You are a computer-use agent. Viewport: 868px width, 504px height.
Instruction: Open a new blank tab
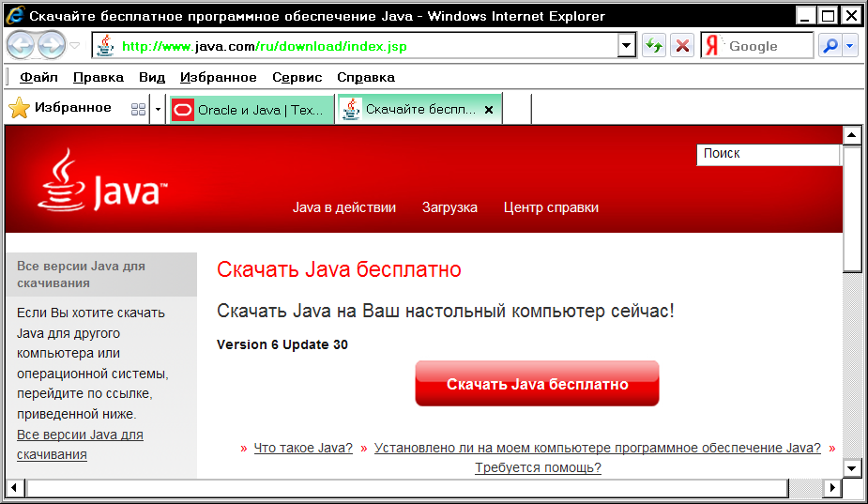516,109
